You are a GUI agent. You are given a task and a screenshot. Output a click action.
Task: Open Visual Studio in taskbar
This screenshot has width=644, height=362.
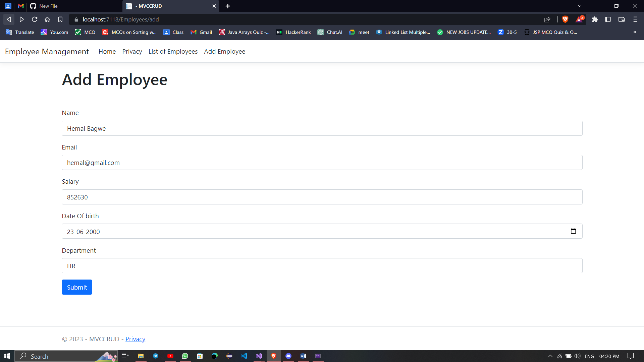point(259,356)
